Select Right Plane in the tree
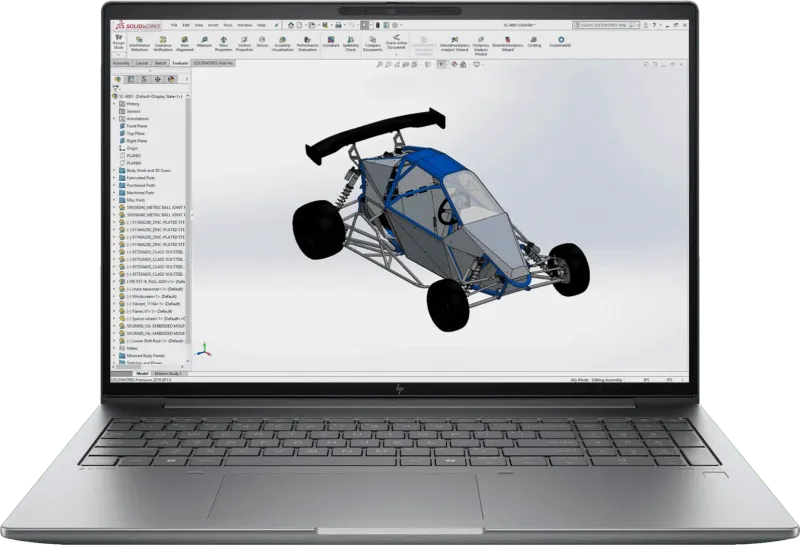Image resolution: width=800 pixels, height=545 pixels. click(x=133, y=141)
